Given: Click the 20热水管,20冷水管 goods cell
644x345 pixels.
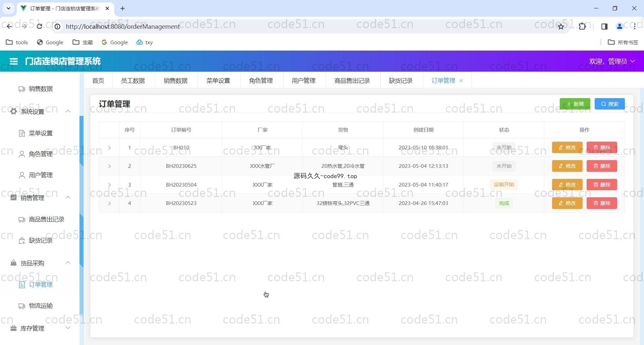Looking at the screenshot, I should pos(343,166).
